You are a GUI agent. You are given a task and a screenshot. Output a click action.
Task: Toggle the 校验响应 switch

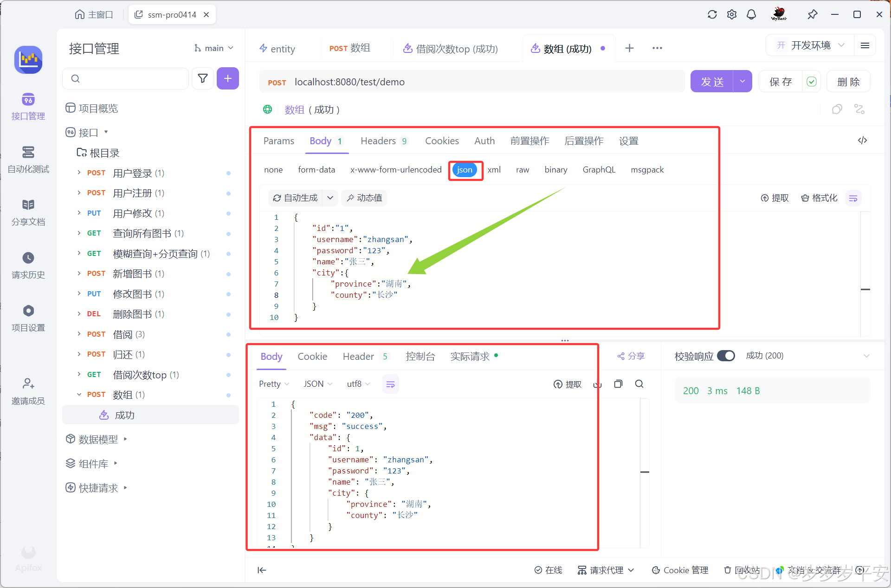pos(726,356)
